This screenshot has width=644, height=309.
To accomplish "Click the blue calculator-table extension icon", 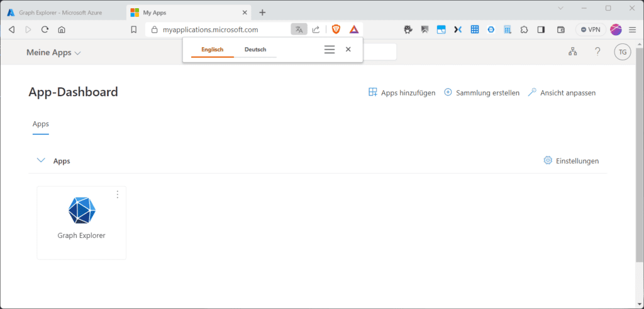I will pyautogui.click(x=508, y=30).
